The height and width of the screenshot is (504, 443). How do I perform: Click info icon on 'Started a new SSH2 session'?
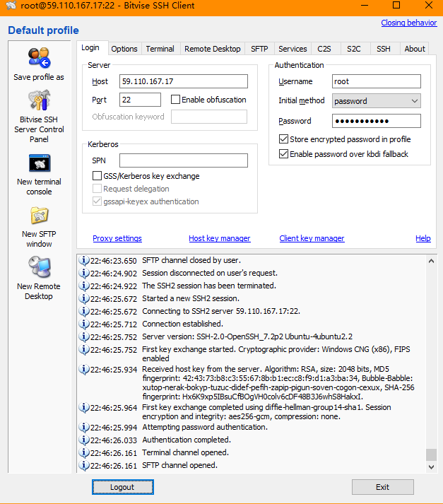click(x=84, y=298)
